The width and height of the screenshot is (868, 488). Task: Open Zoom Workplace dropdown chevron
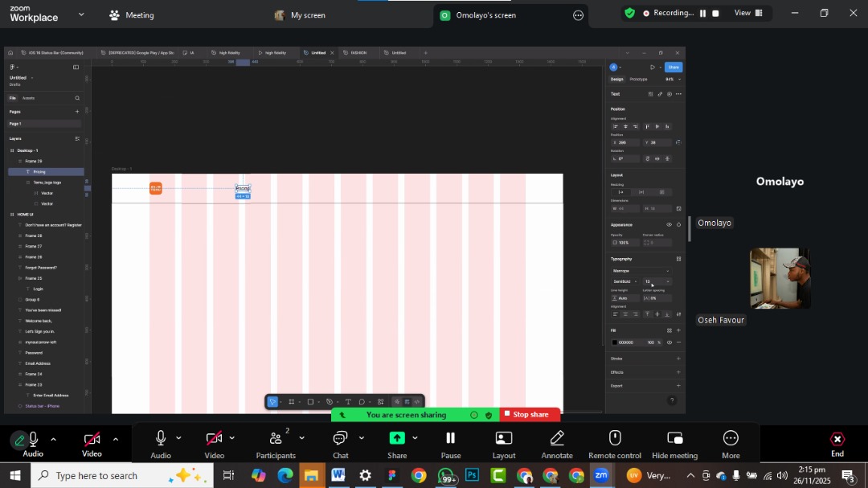81,14
